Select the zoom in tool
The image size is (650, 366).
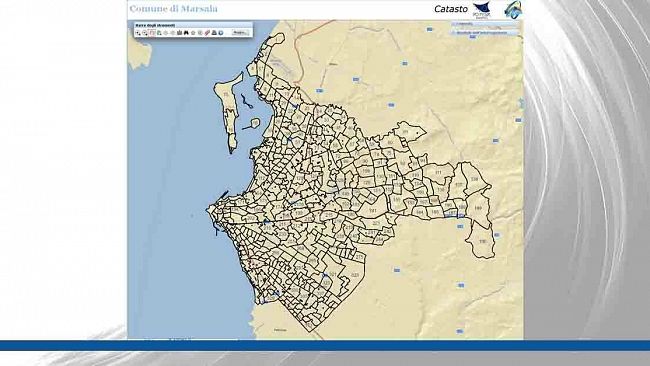(x=138, y=33)
